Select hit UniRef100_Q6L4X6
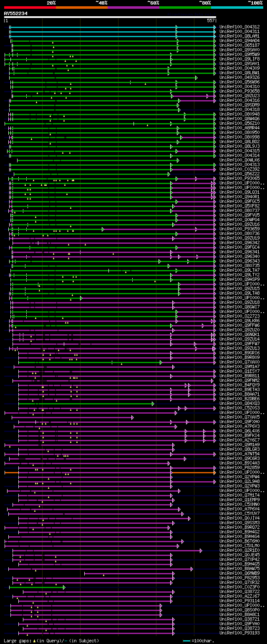This screenshot has height=644, width=267. [x=239, y=431]
